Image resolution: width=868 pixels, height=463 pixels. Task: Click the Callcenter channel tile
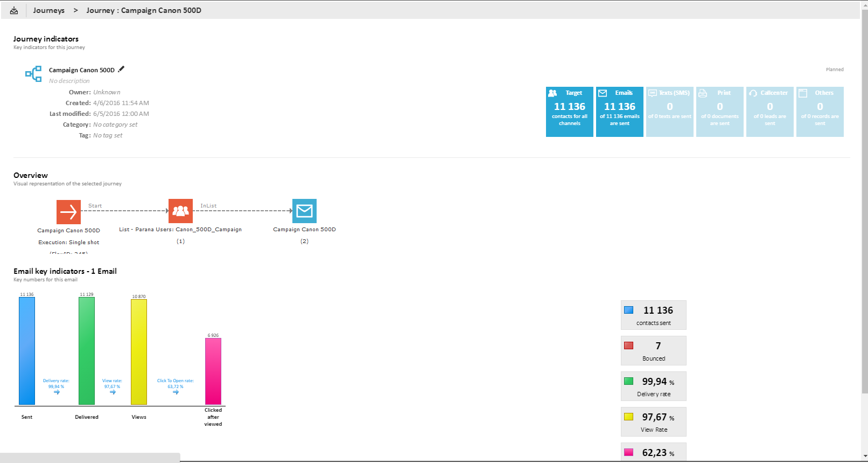[x=769, y=112]
